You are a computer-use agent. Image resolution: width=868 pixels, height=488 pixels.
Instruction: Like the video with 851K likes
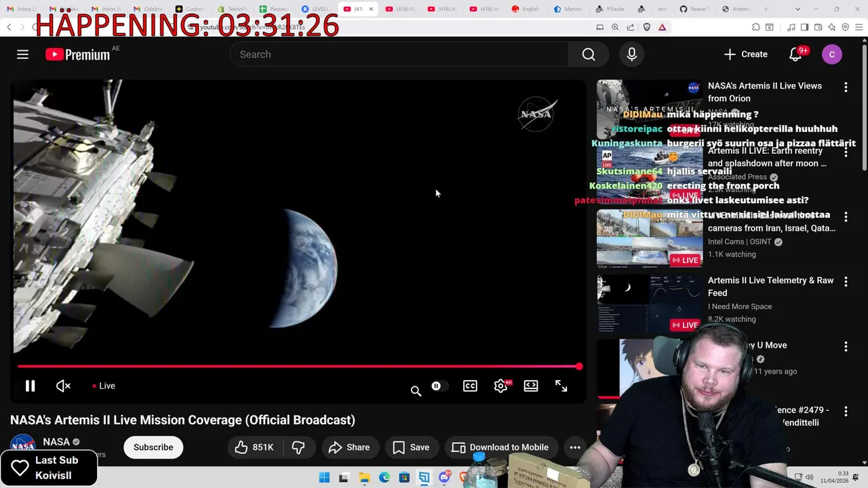[254, 447]
